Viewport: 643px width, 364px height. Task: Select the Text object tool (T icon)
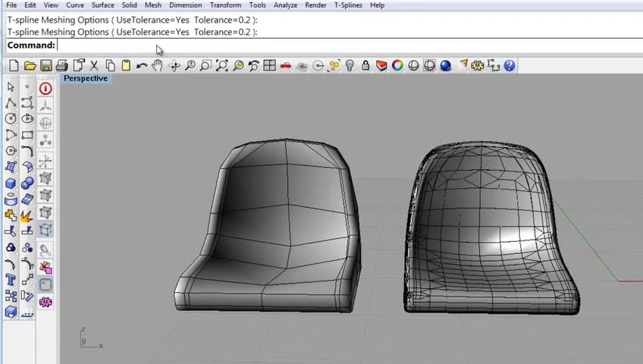click(x=11, y=280)
